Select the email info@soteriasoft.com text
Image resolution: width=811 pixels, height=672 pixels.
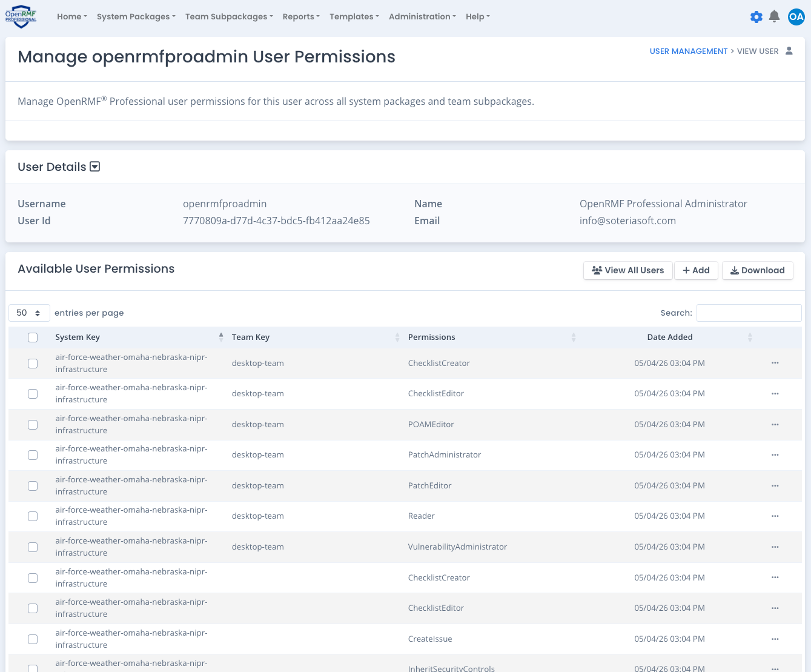click(x=627, y=221)
